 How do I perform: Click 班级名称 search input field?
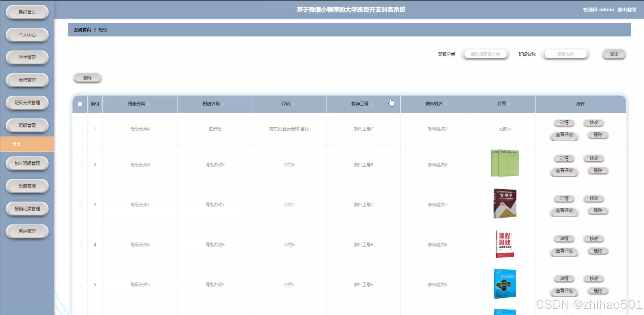pos(565,54)
